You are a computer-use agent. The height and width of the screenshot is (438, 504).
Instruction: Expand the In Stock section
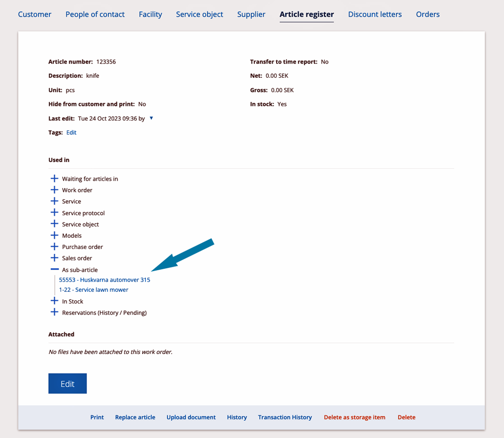coord(54,301)
